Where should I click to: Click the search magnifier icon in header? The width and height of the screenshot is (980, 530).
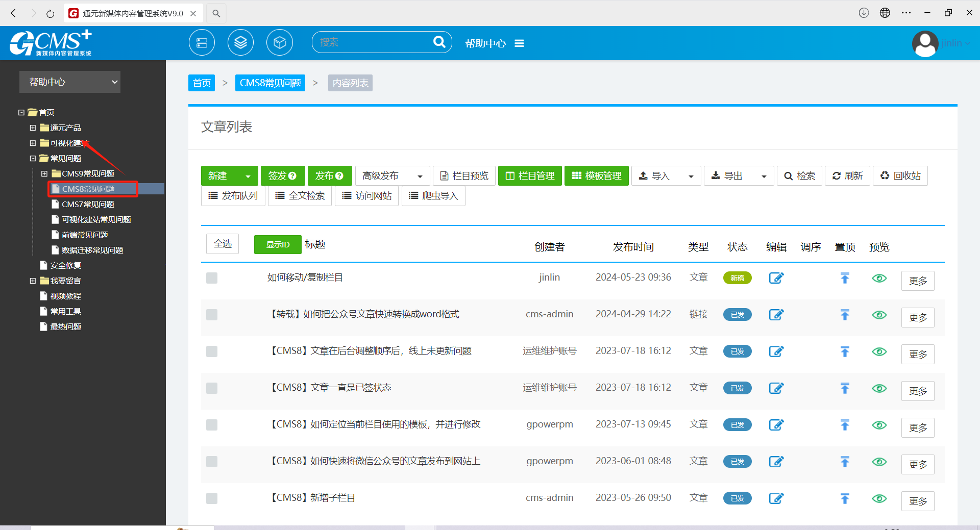(438, 42)
